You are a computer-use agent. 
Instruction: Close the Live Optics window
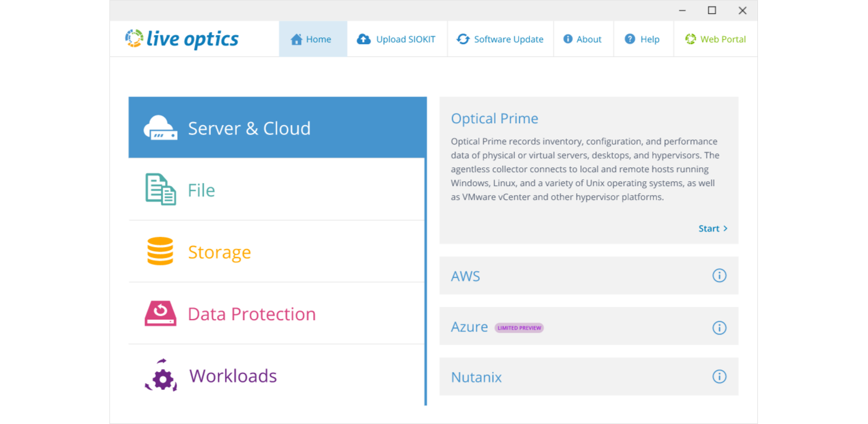click(x=742, y=10)
